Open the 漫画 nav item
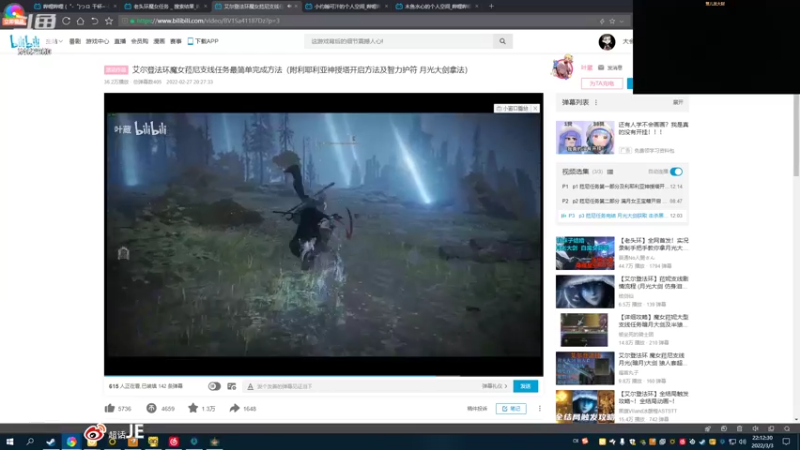 pyautogui.click(x=159, y=41)
